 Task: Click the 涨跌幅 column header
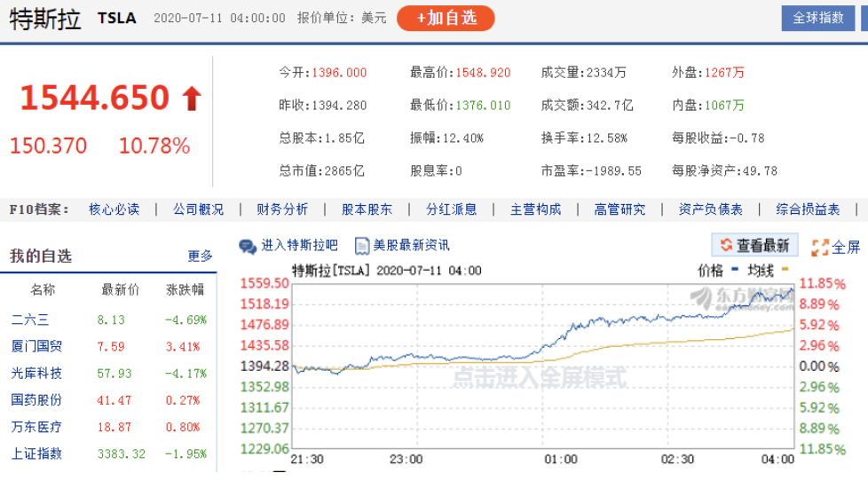(185, 290)
